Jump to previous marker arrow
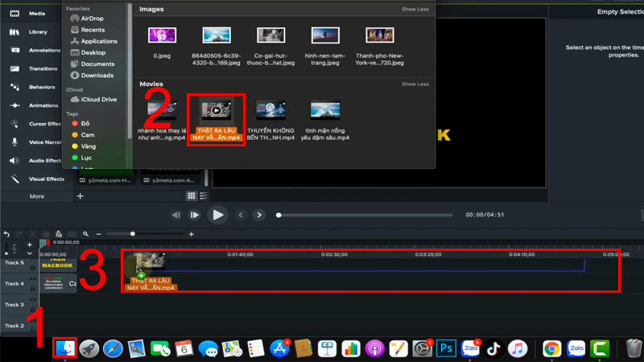This screenshot has width=644, height=362. (241, 215)
